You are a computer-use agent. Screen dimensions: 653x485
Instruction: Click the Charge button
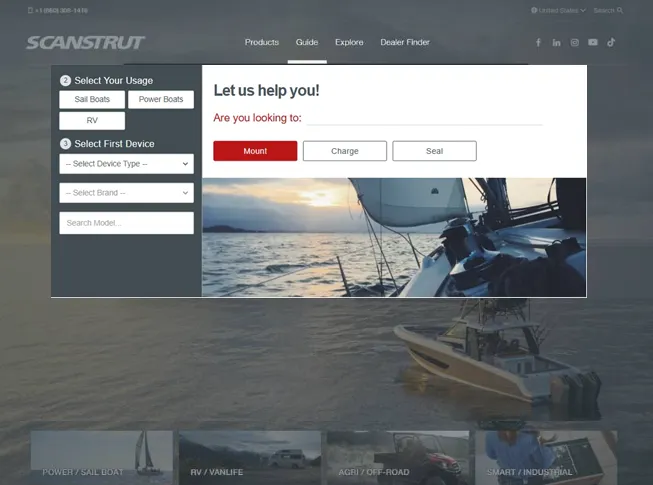(344, 151)
